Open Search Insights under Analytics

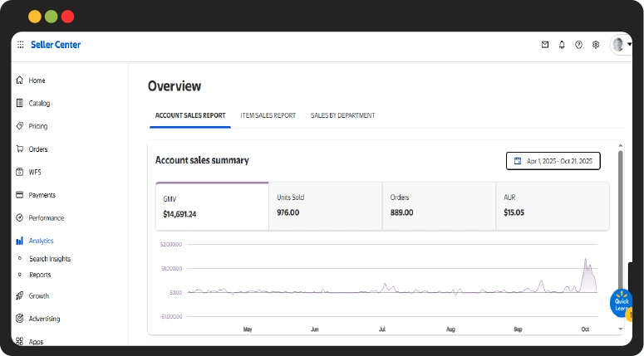click(49, 259)
